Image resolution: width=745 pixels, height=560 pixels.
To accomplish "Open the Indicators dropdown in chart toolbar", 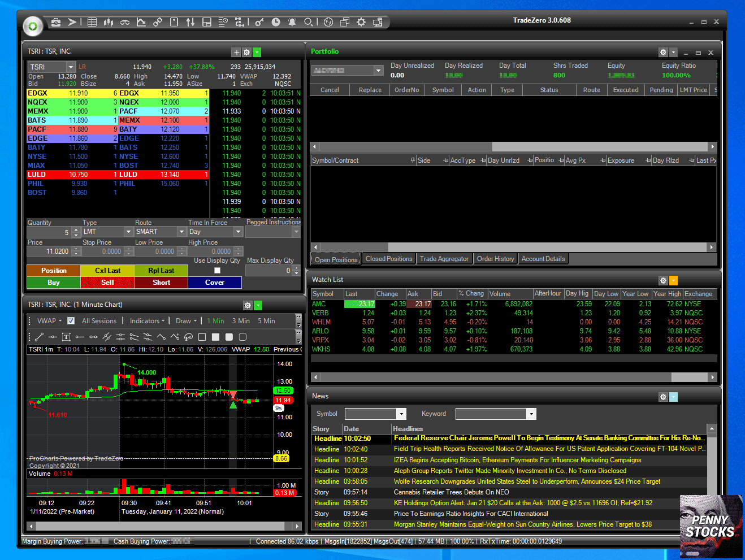I will pyautogui.click(x=147, y=320).
